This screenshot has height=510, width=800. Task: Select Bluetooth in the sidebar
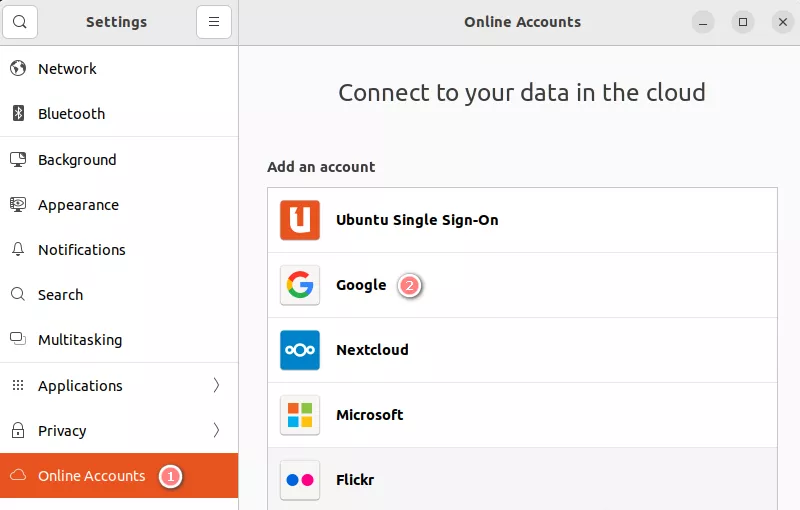coord(119,114)
